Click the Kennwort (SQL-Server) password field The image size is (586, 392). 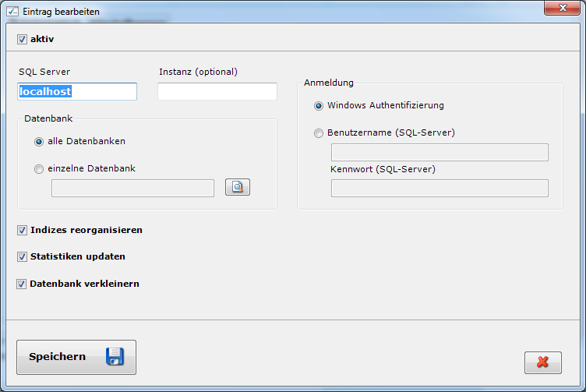tap(439, 188)
